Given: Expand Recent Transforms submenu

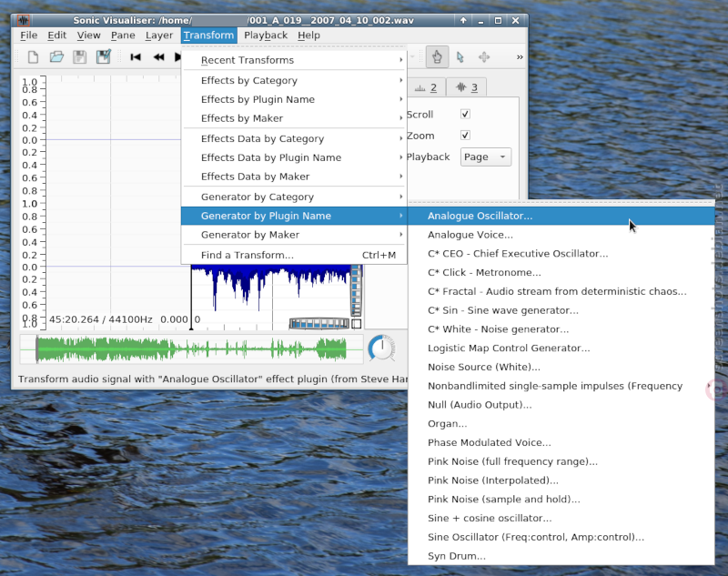Looking at the screenshot, I should click(x=294, y=60).
